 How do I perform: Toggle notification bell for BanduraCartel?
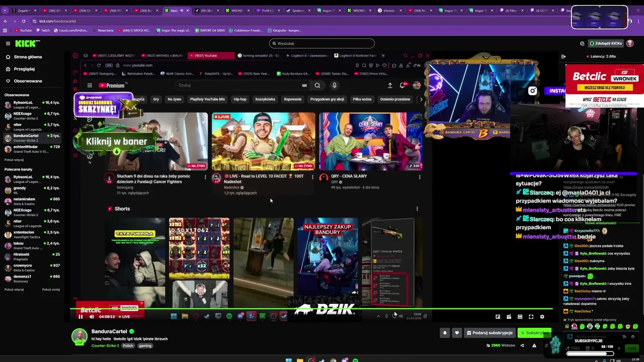click(445, 333)
